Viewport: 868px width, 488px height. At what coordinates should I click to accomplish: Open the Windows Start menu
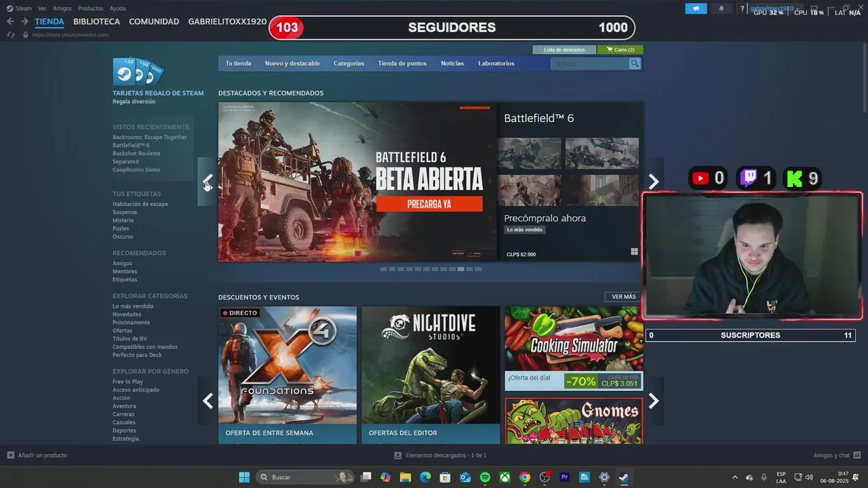click(x=244, y=477)
